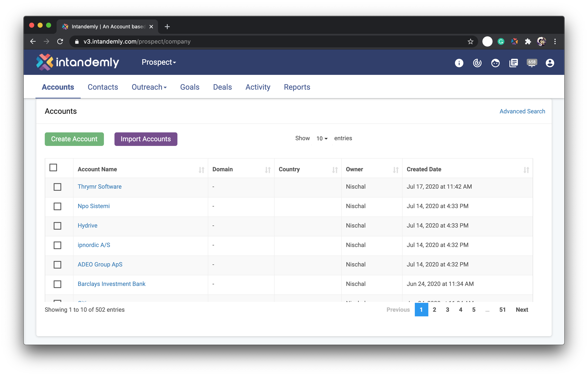Click the Previous pagination button
The height and width of the screenshot is (376, 588).
coord(398,310)
